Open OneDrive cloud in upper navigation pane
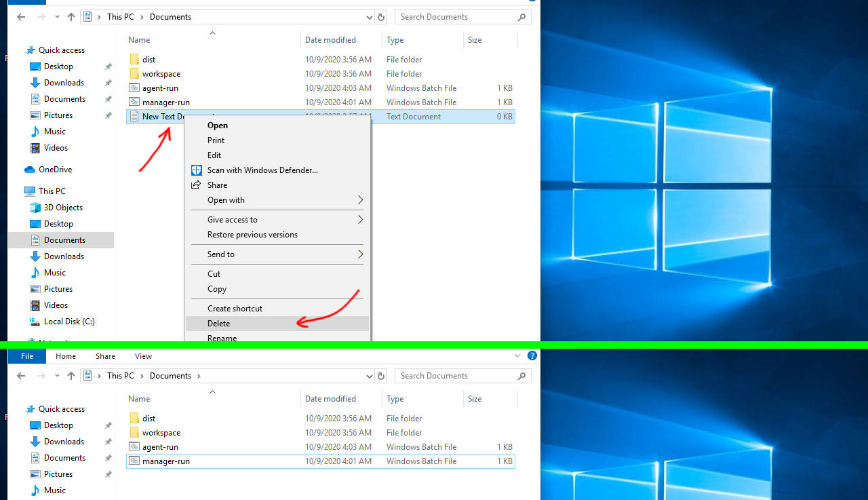This screenshot has width=868, height=500. (x=30, y=170)
